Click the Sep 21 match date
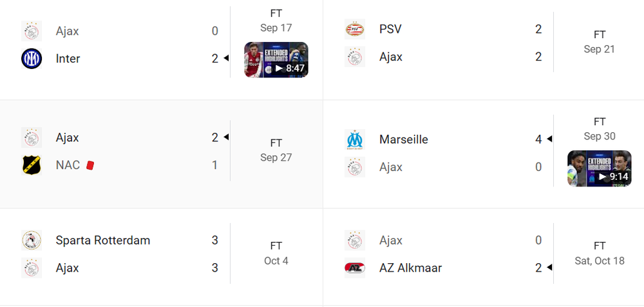 pos(599,49)
